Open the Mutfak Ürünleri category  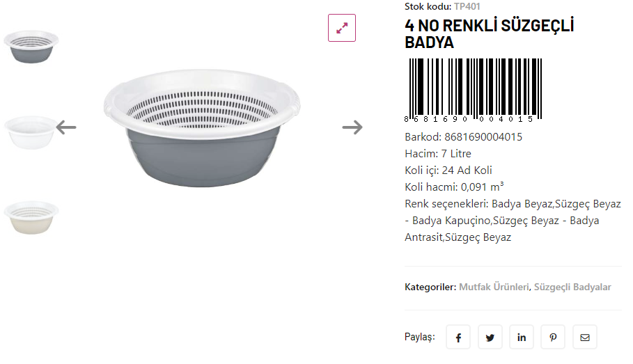click(494, 287)
